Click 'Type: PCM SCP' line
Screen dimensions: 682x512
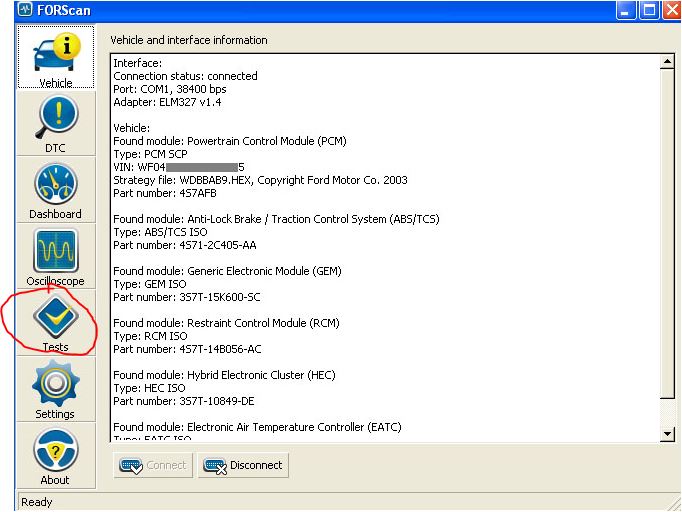[x=150, y=154]
